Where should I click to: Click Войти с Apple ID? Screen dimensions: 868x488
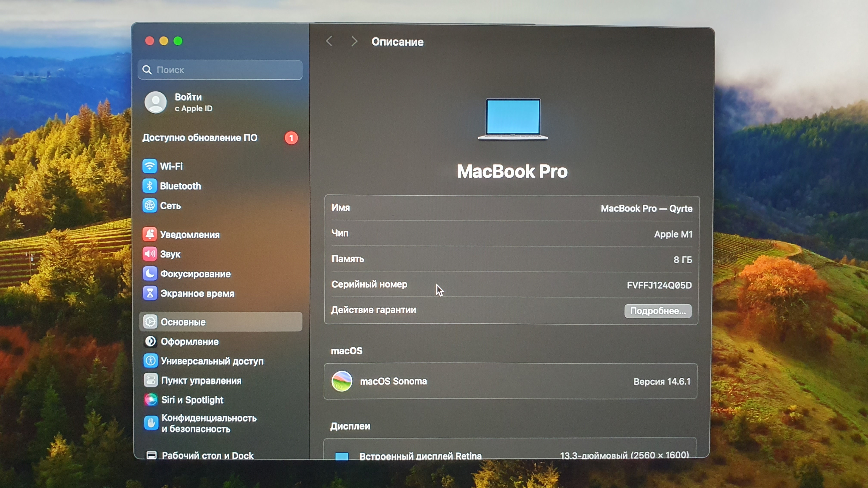[193, 102]
